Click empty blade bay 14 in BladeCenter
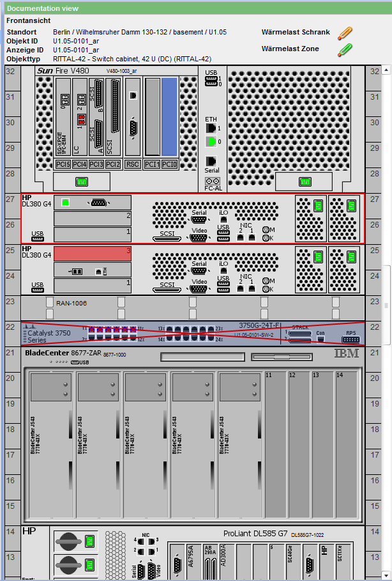392x581 pixels. (x=347, y=444)
